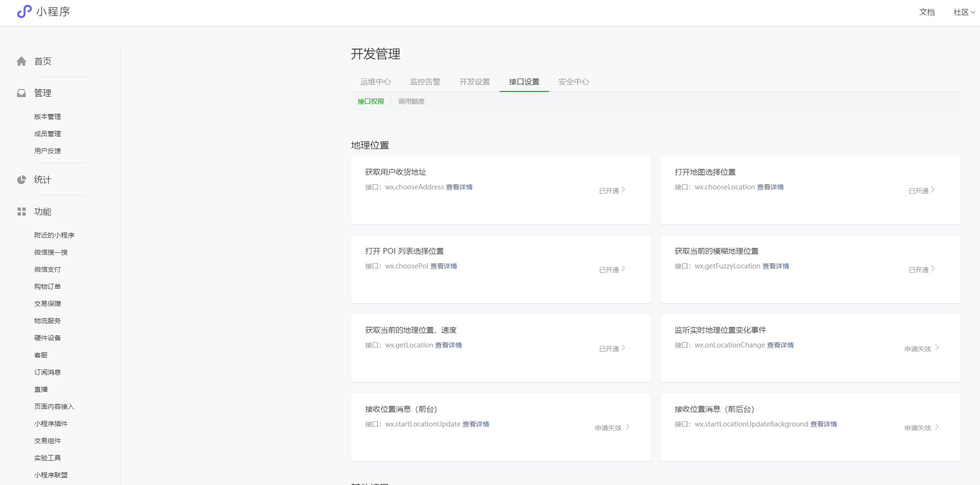Select the 调用额度 sub-tab

tap(411, 101)
